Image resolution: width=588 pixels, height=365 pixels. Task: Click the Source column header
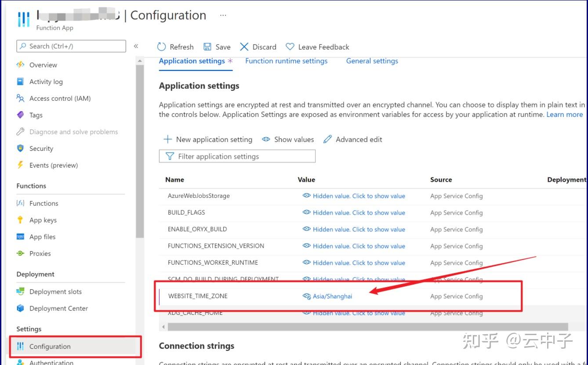pos(441,179)
